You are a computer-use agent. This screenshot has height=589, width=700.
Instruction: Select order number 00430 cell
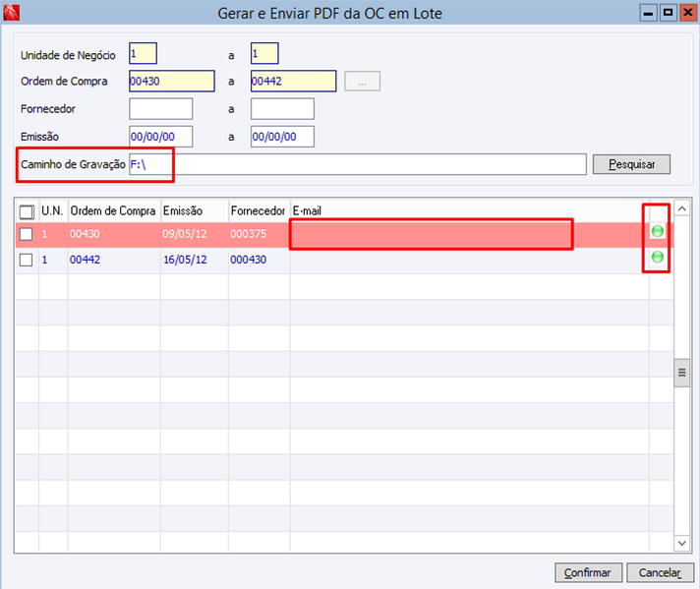click(x=113, y=234)
